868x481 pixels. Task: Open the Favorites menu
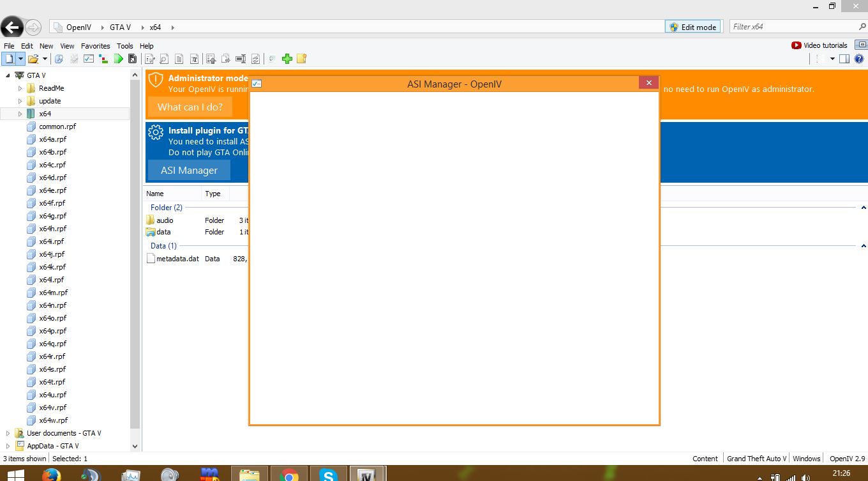pos(95,46)
